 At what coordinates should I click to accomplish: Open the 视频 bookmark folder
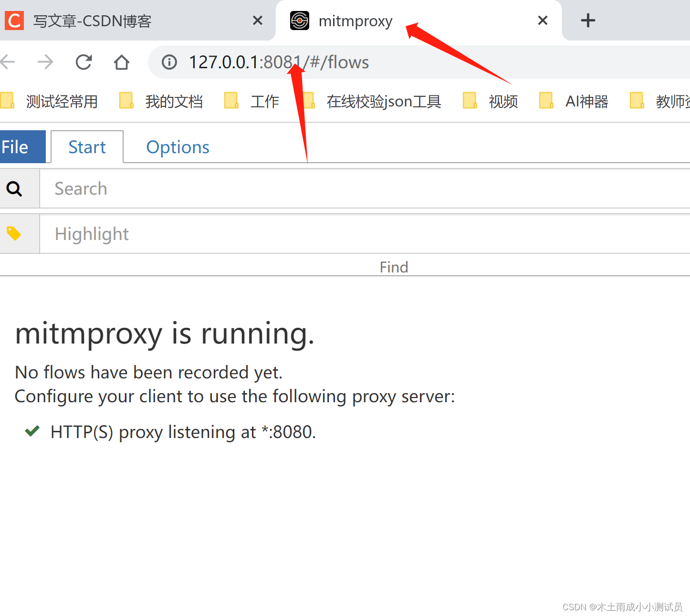pos(491,101)
